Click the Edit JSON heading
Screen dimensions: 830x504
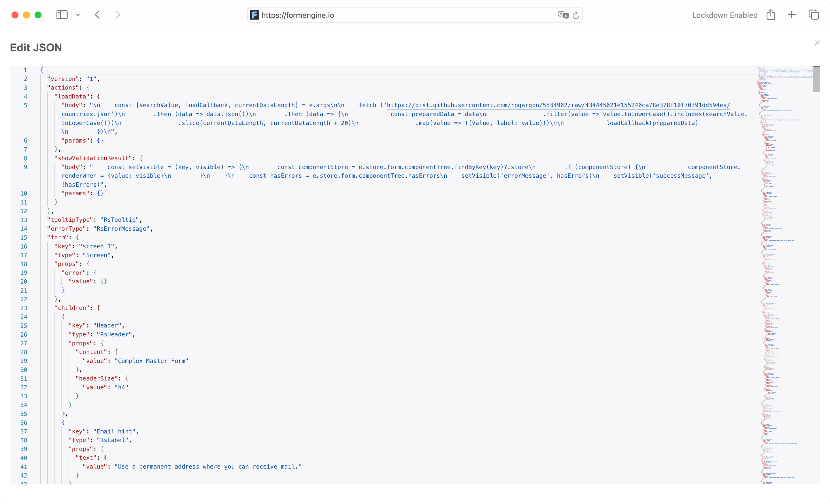(36, 48)
